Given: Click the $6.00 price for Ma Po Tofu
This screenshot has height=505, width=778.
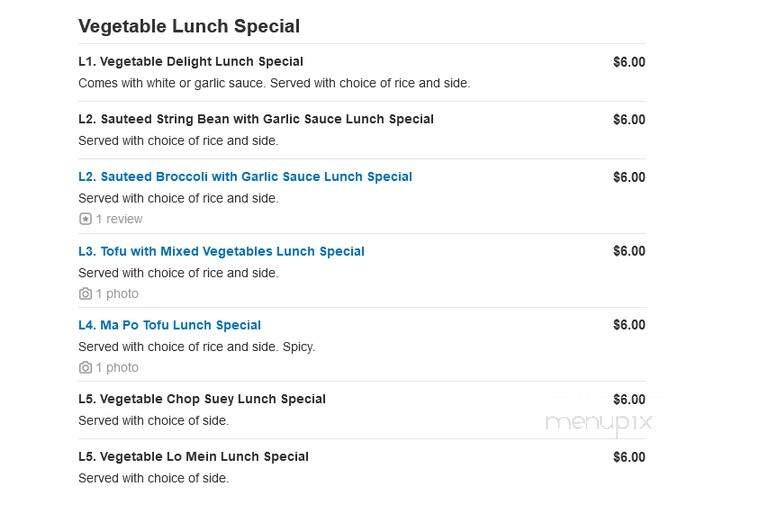Looking at the screenshot, I should pos(629,325).
